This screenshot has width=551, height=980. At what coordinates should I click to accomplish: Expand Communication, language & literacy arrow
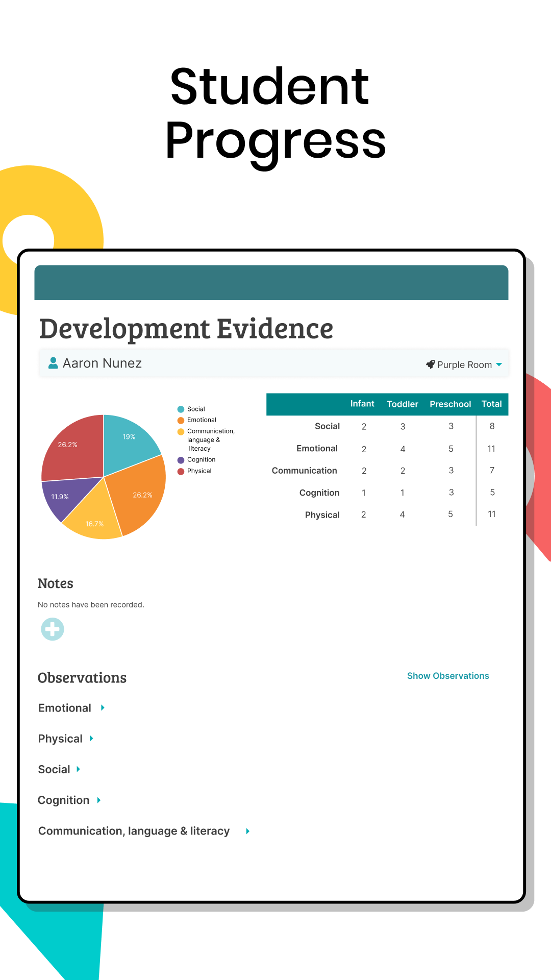pyautogui.click(x=247, y=831)
